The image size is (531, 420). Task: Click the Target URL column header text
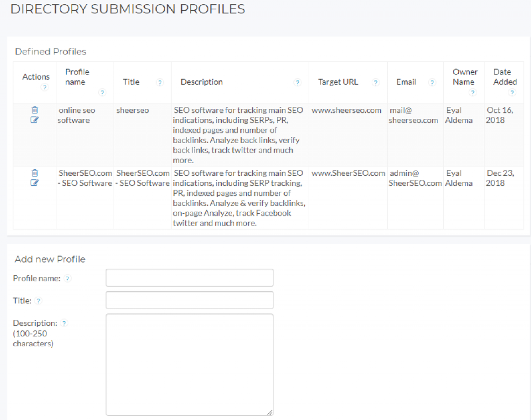[x=338, y=82]
